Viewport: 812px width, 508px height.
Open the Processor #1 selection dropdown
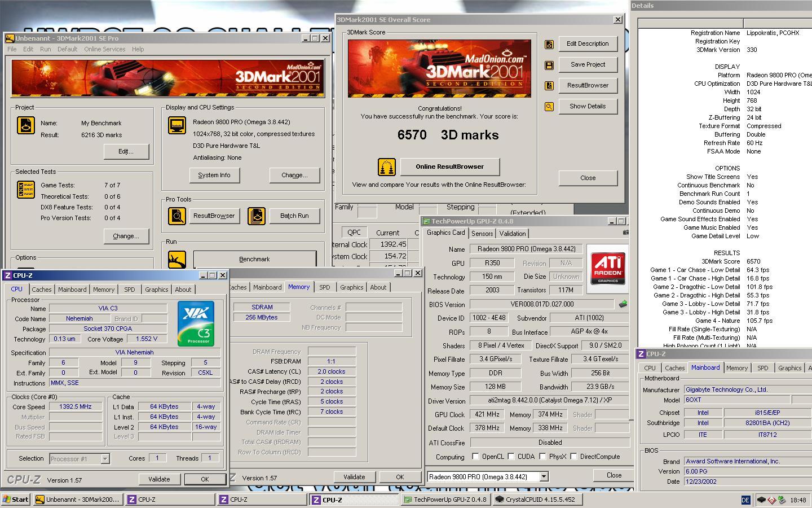tap(105, 459)
